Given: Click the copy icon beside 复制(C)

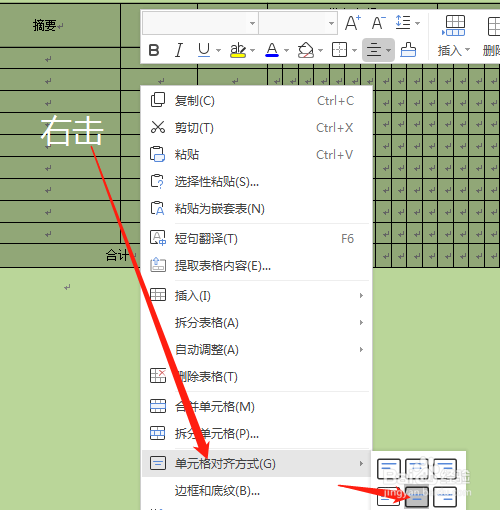Looking at the screenshot, I should pyautogui.click(x=158, y=100).
